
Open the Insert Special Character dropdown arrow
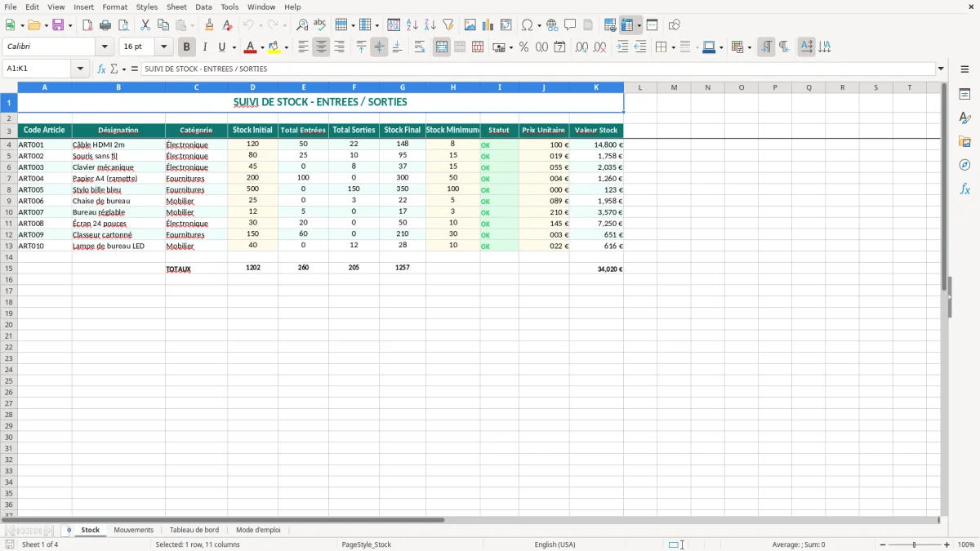539,25
